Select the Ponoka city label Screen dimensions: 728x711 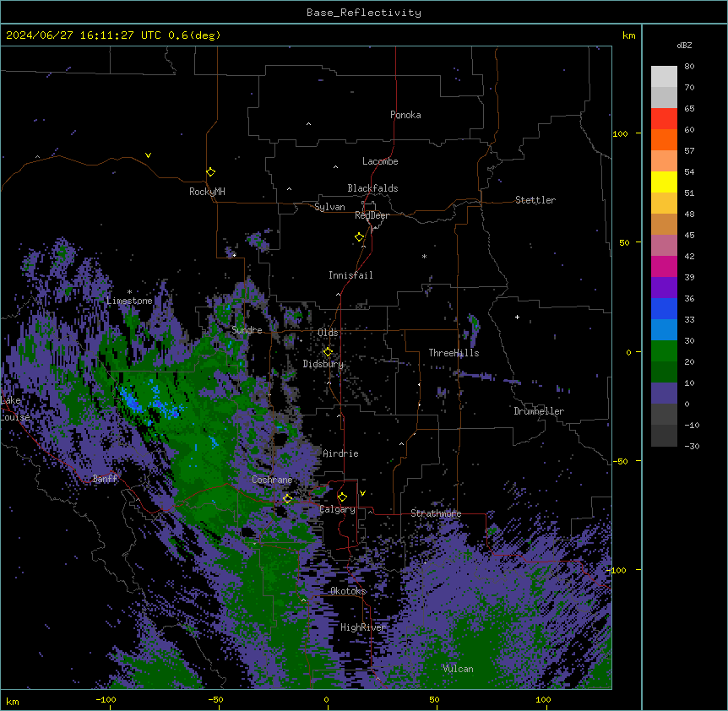click(405, 115)
